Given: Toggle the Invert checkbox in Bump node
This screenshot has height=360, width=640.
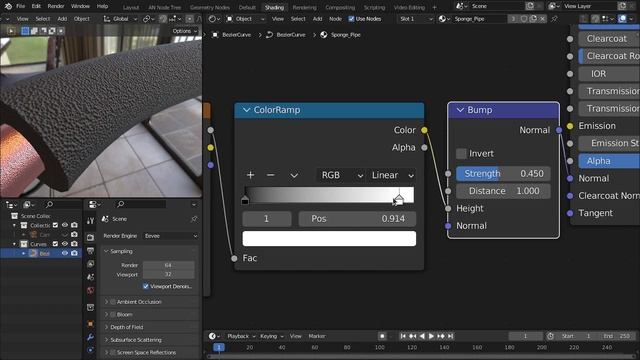Looking at the screenshot, I should [x=461, y=153].
